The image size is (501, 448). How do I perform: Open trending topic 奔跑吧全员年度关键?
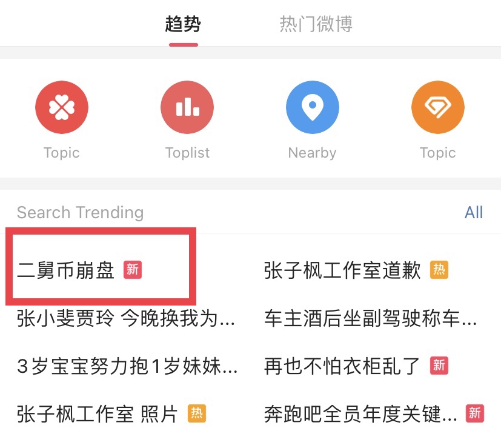tap(360, 414)
